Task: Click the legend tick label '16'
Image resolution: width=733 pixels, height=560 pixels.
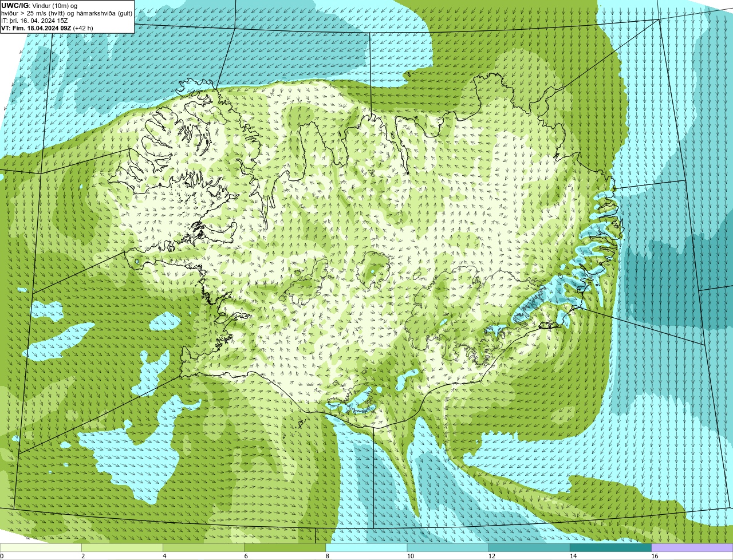Action: click(x=655, y=556)
